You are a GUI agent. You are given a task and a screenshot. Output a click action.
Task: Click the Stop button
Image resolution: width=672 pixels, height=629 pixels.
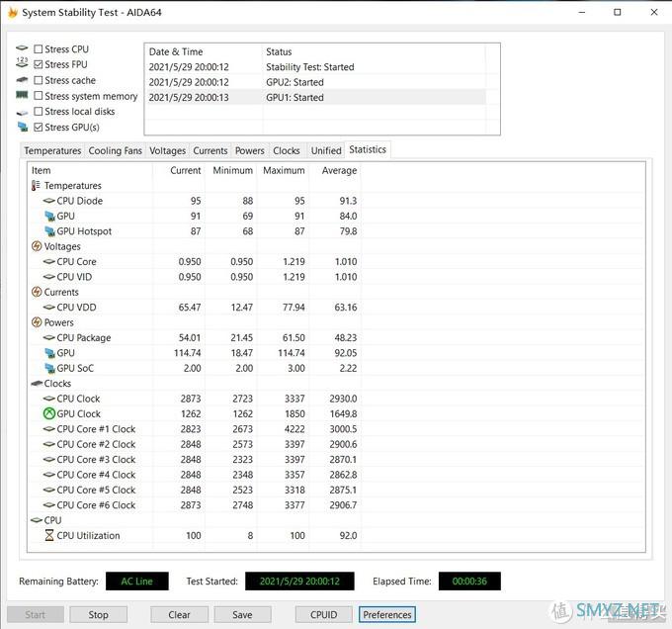click(x=98, y=614)
